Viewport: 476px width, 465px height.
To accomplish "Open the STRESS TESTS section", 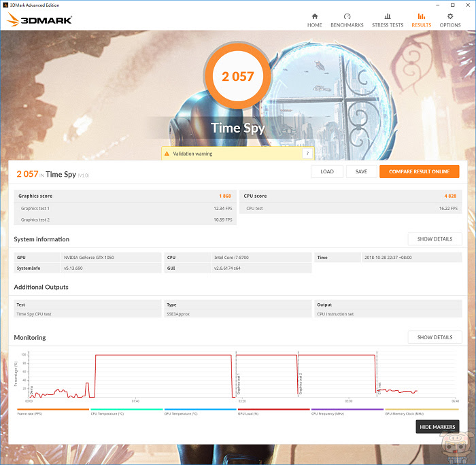I will coord(388,20).
